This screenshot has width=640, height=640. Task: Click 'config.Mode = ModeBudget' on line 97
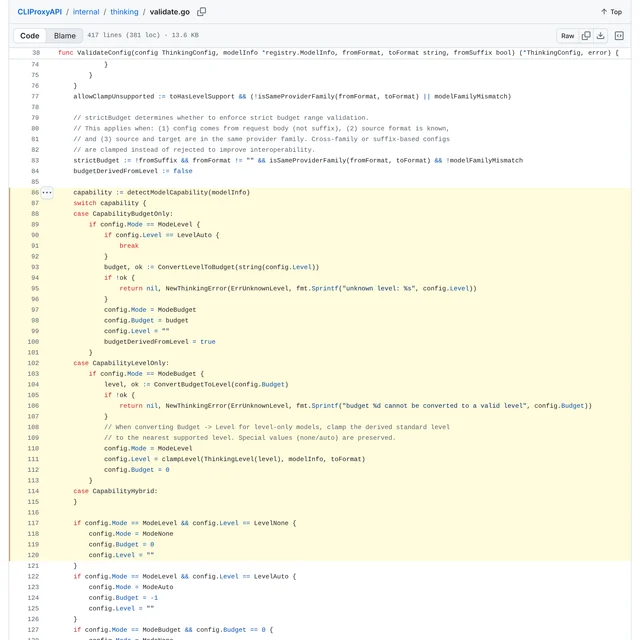tap(150, 309)
